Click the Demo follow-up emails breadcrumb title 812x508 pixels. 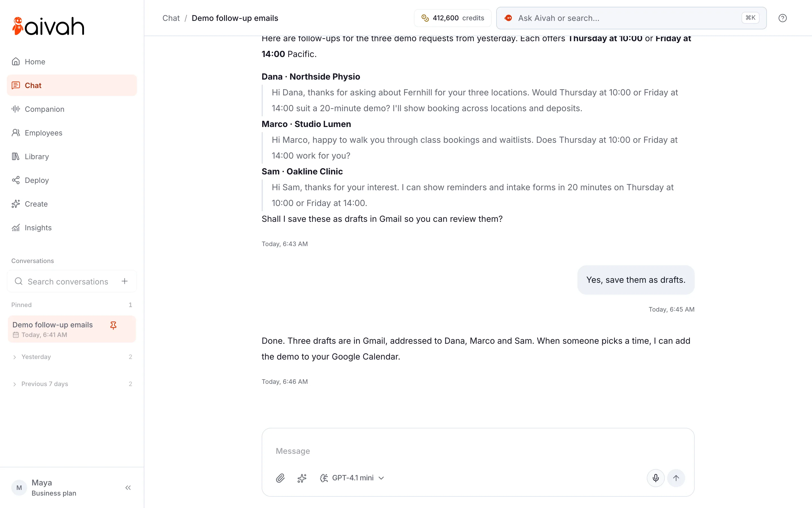[235, 18]
